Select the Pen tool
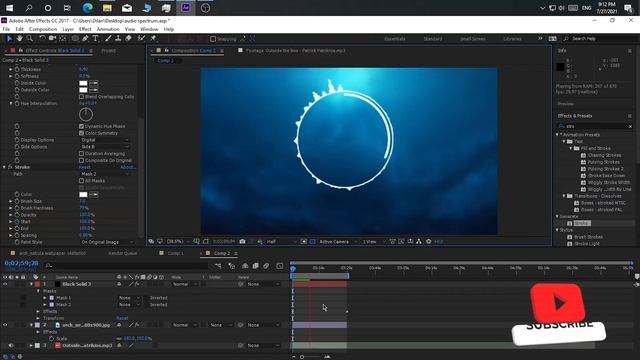 pos(85,39)
